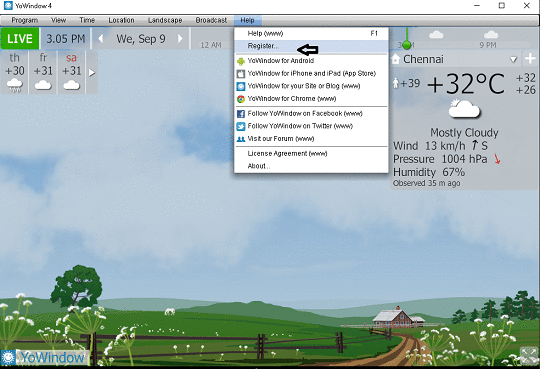Go to next day arrow
Viewport: 540px width, 369px height.
coord(180,39)
